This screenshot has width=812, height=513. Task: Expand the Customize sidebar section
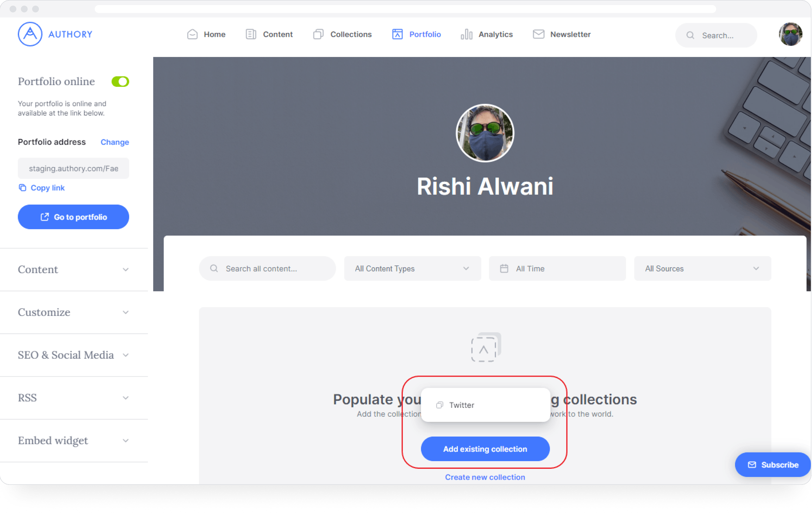click(74, 312)
